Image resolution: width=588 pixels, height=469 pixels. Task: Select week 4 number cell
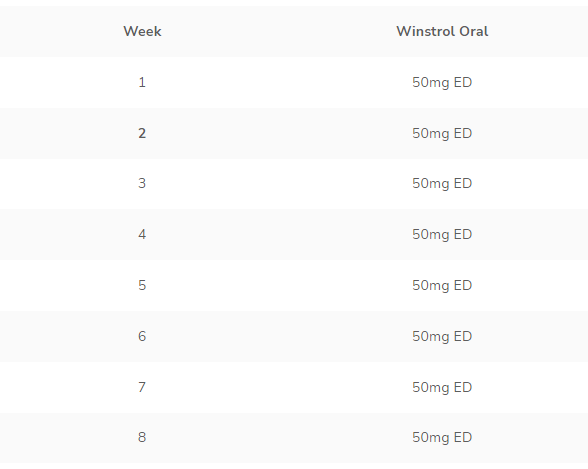[142, 234]
